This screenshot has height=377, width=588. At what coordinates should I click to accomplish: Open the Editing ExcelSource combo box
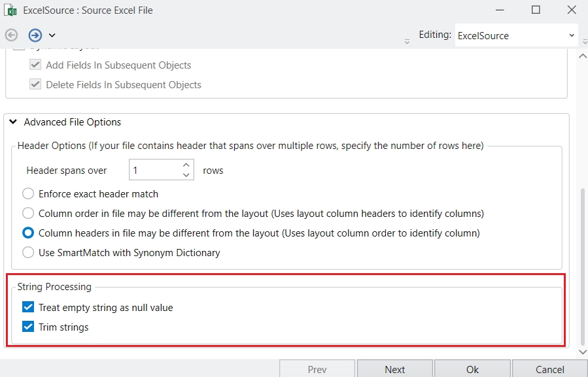tap(516, 35)
